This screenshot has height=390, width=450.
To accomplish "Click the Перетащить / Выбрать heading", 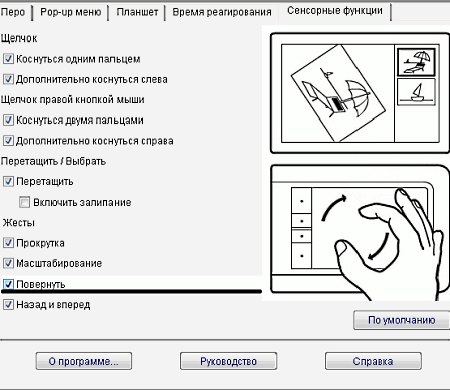I will click(x=53, y=161).
